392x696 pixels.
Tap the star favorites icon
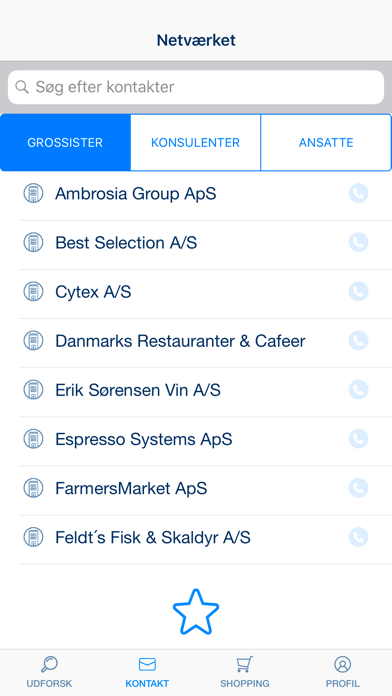tap(196, 612)
